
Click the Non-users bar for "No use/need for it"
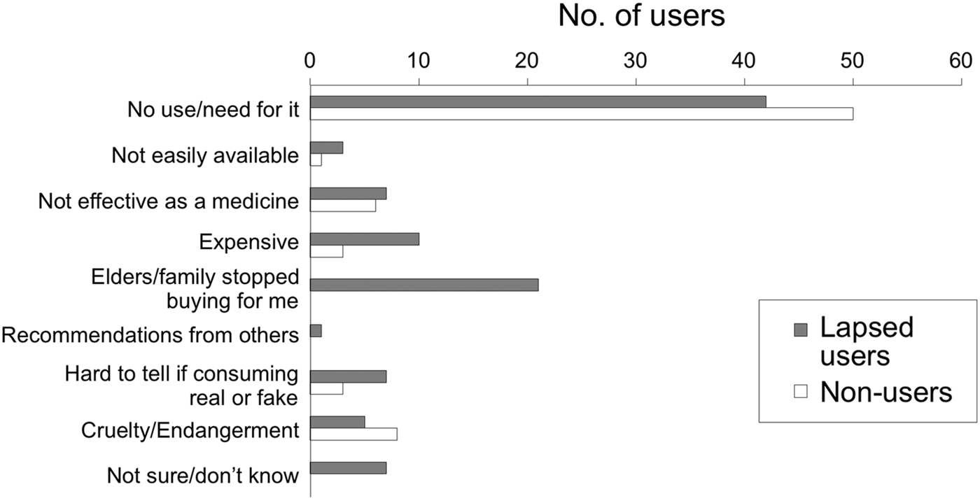pos(581,114)
